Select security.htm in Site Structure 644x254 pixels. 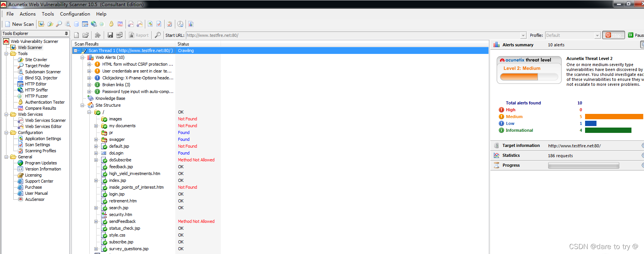tap(121, 215)
